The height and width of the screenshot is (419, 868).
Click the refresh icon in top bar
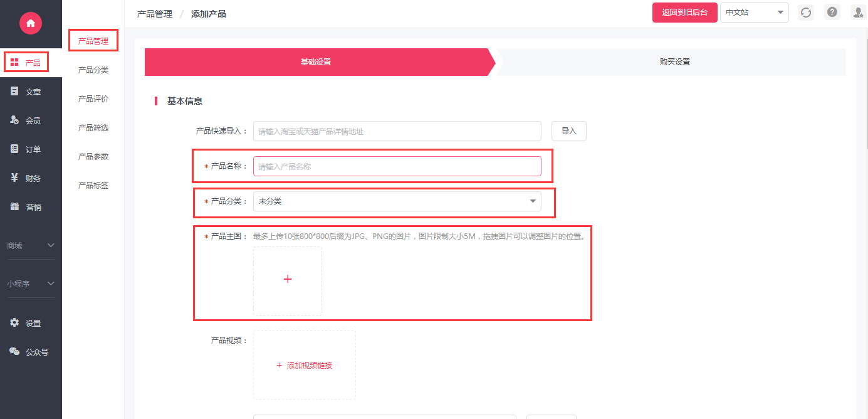[806, 12]
